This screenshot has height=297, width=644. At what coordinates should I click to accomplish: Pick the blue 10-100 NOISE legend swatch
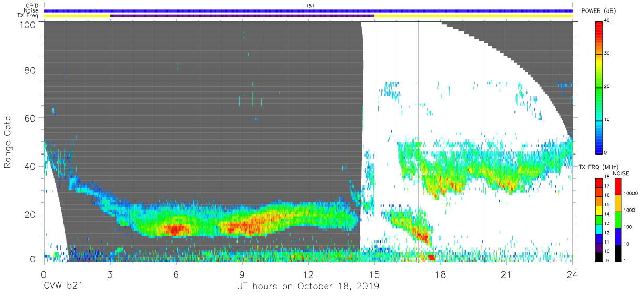617,236
